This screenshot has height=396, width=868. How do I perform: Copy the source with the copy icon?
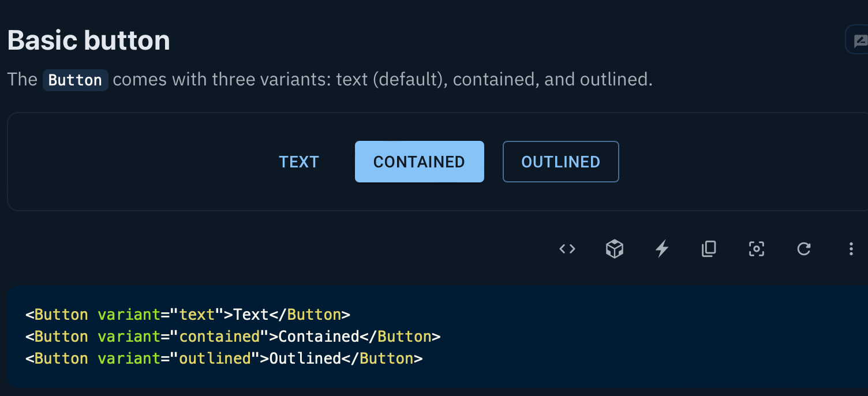[709, 249]
